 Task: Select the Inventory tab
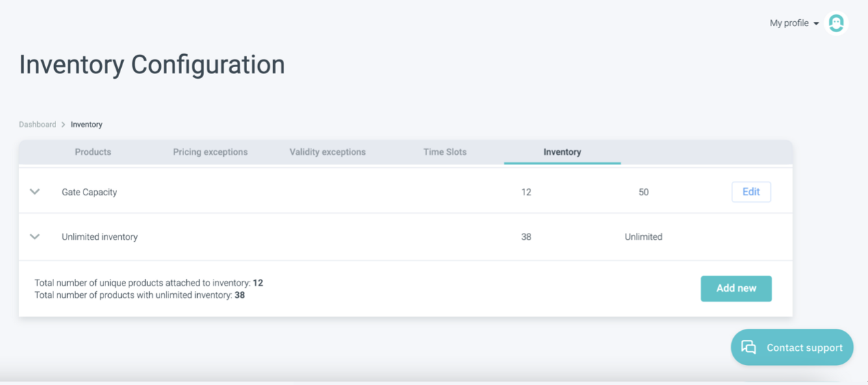[x=562, y=152]
